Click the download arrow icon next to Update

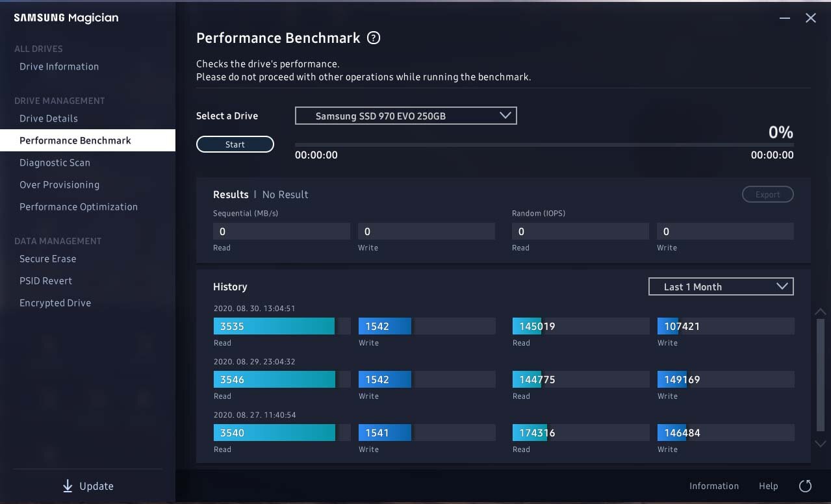click(x=68, y=486)
